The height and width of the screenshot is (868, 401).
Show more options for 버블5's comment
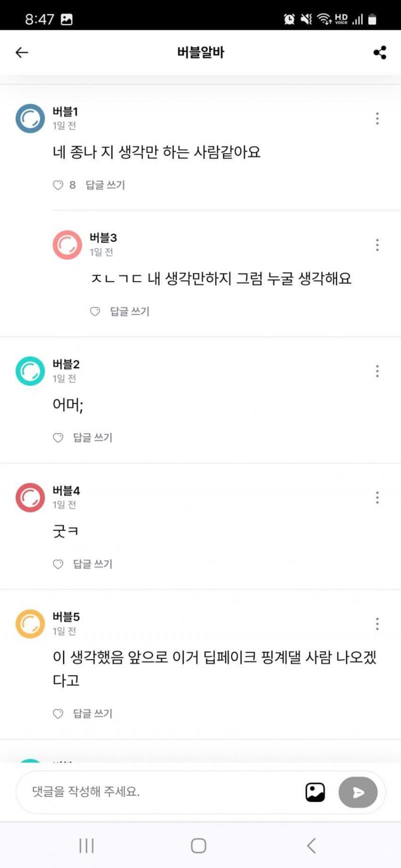(x=377, y=624)
